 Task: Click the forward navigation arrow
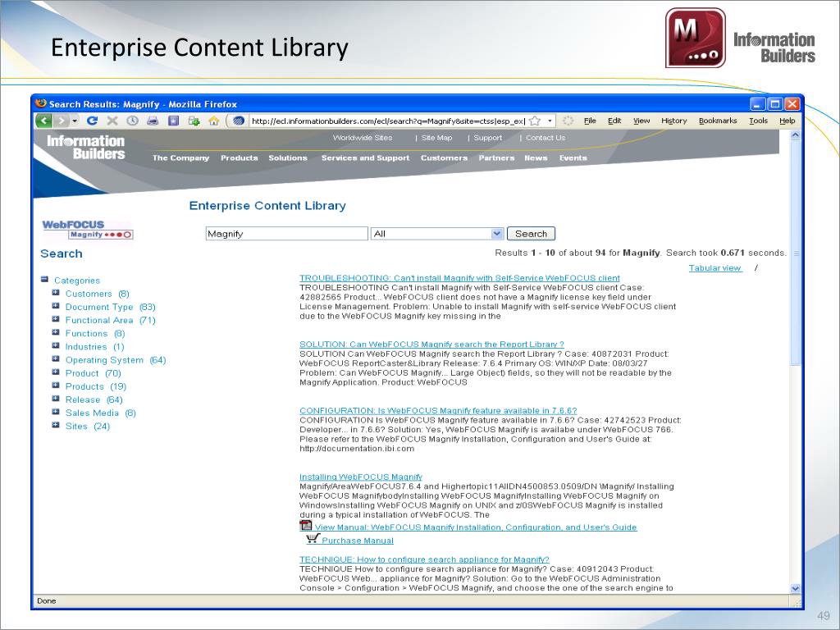click(x=62, y=121)
